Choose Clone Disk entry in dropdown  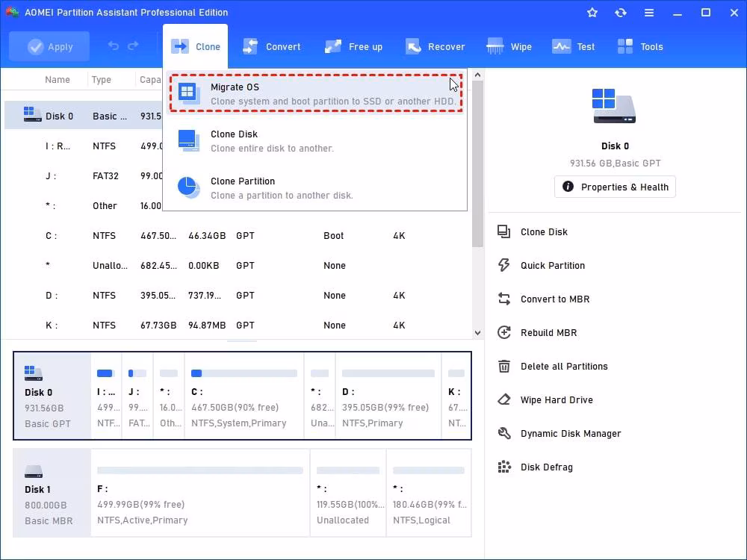point(315,141)
